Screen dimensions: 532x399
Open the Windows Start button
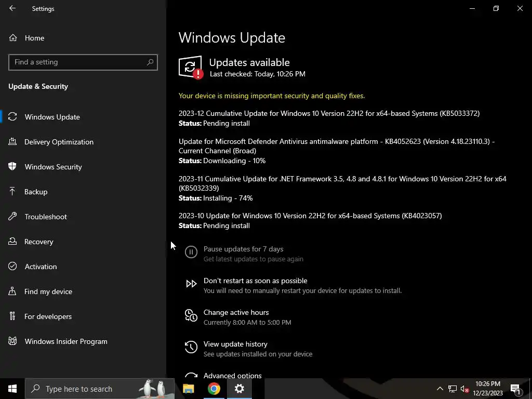pyautogui.click(x=12, y=389)
